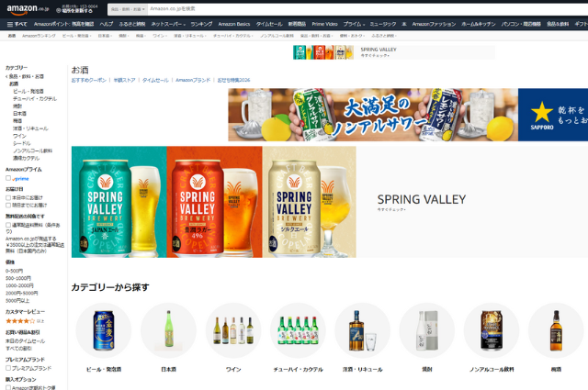This screenshot has height=390, width=588.
Task: Click the Amazonブランド link under お酒
Action: (x=193, y=80)
